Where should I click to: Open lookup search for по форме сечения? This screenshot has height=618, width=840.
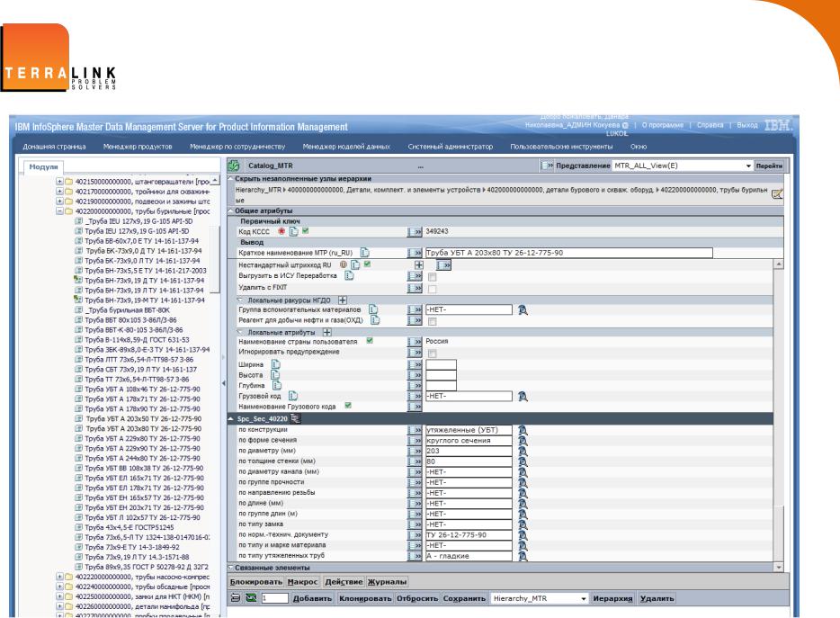tap(523, 441)
